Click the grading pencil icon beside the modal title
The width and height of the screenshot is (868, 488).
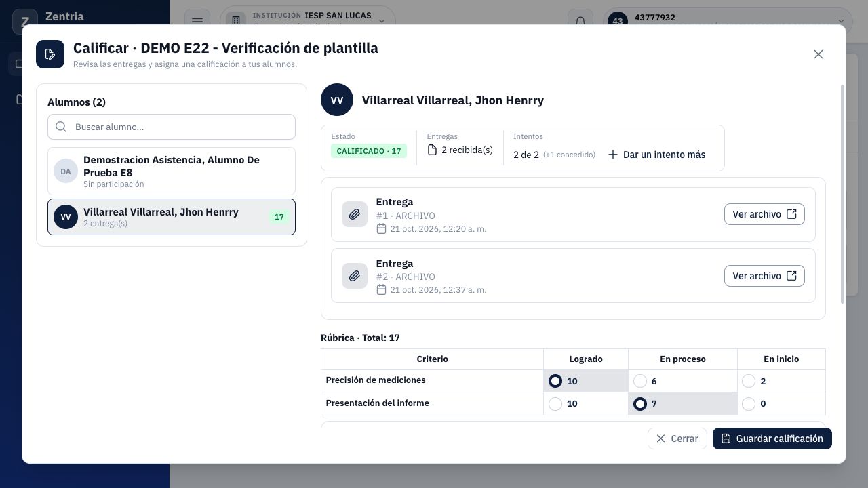tap(50, 55)
